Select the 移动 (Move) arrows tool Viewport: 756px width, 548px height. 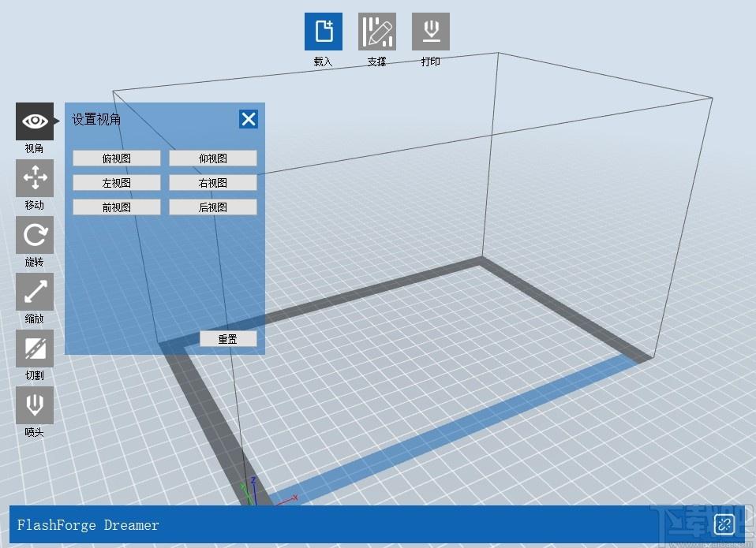(x=35, y=178)
